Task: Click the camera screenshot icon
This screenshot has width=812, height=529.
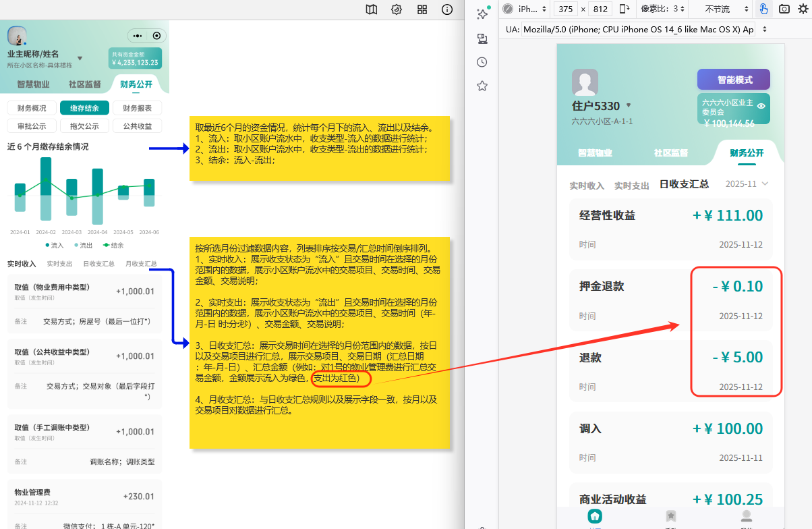Action: 784,9
